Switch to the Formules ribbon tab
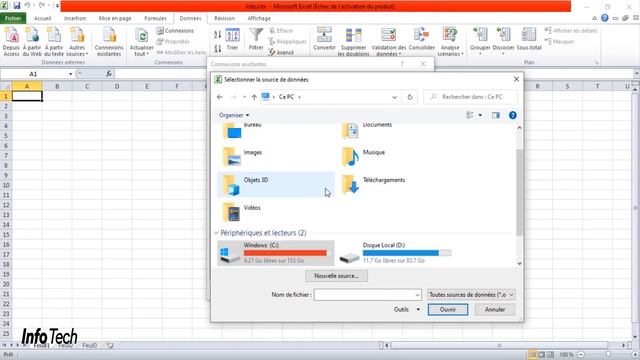Image resolution: width=640 pixels, height=360 pixels. coord(155,18)
